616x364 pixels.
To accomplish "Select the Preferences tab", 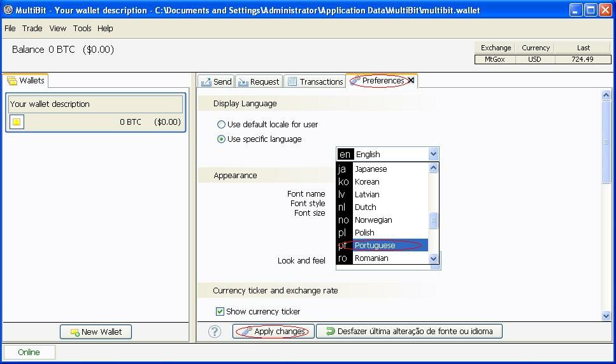I will [381, 81].
